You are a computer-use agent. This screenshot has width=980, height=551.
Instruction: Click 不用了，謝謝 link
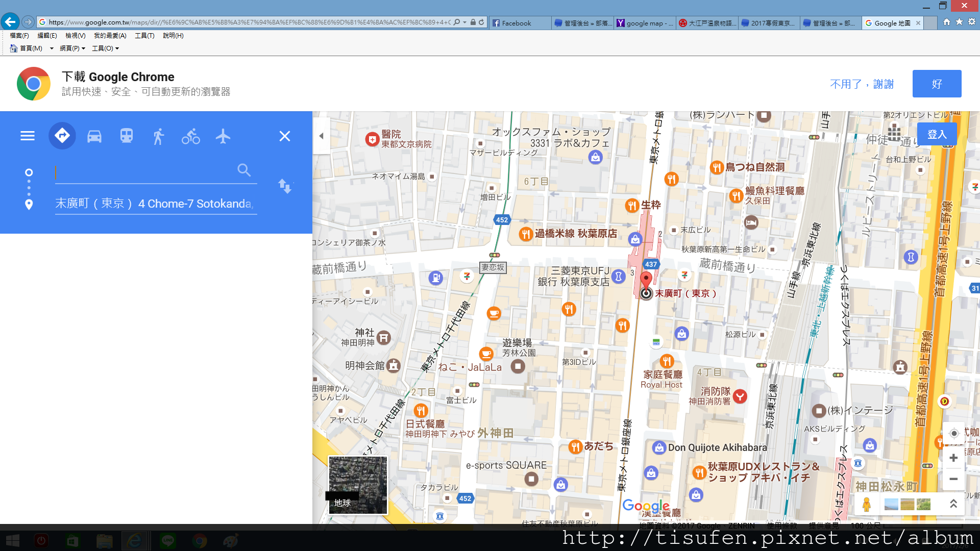[x=862, y=84]
